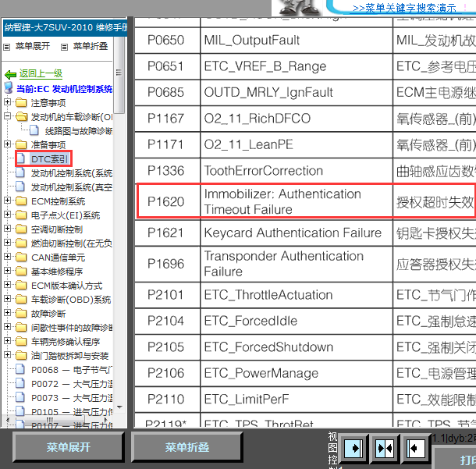Select the P1696 code cell

(x=166, y=264)
